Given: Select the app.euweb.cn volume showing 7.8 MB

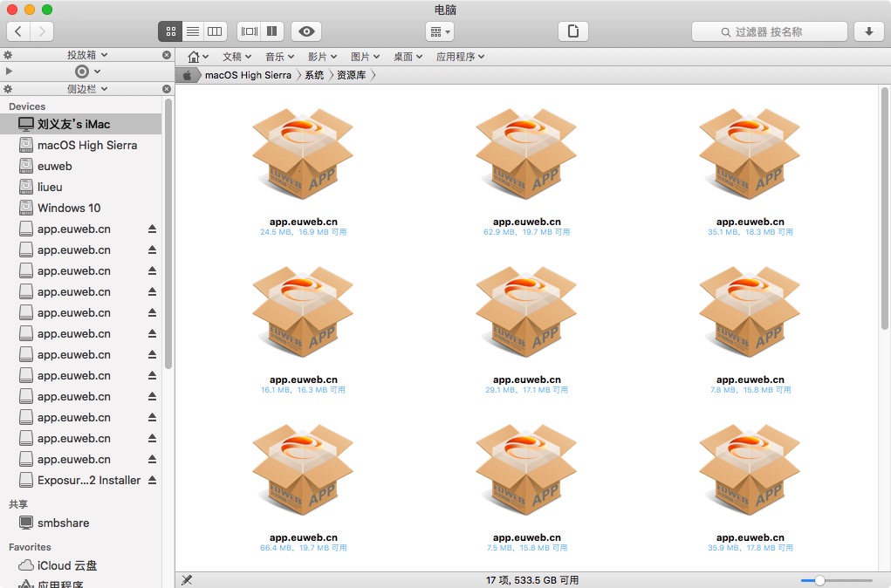Looking at the screenshot, I should click(750, 330).
